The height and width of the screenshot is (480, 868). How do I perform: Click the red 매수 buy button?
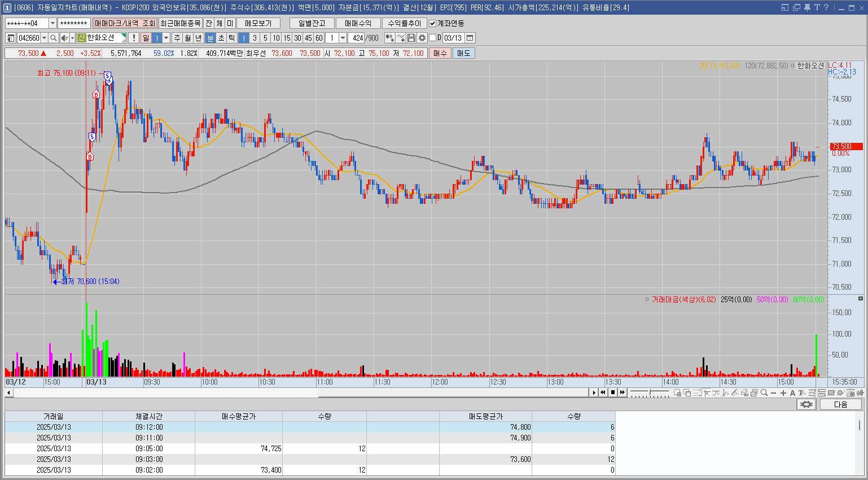(440, 53)
